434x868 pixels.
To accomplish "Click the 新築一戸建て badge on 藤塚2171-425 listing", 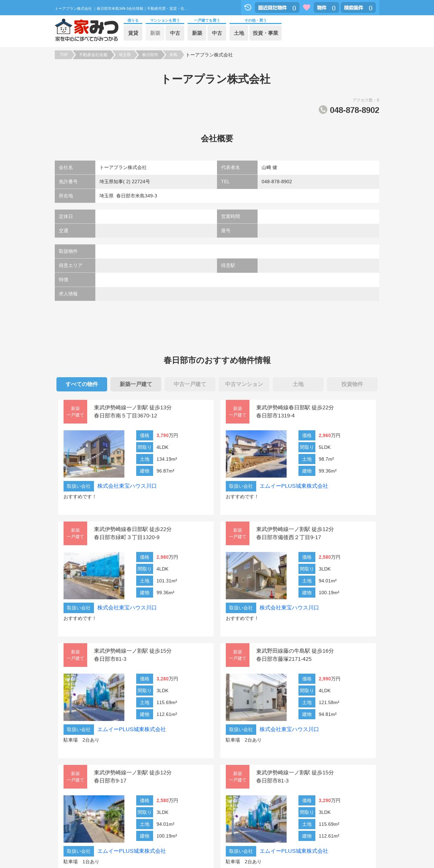I will 238,655.
